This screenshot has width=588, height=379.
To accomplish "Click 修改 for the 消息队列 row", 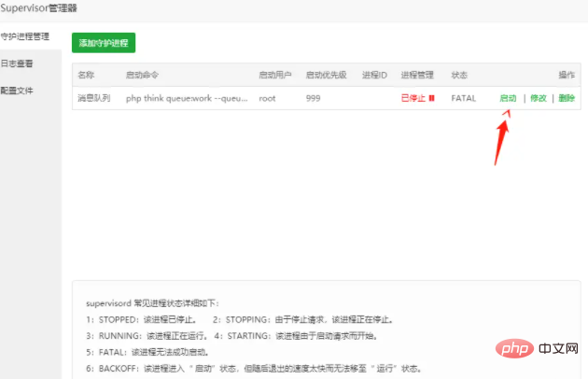I will [x=539, y=98].
